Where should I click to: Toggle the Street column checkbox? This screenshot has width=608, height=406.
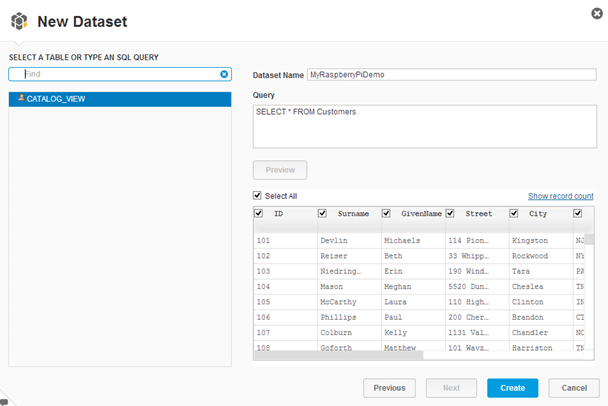click(x=451, y=213)
